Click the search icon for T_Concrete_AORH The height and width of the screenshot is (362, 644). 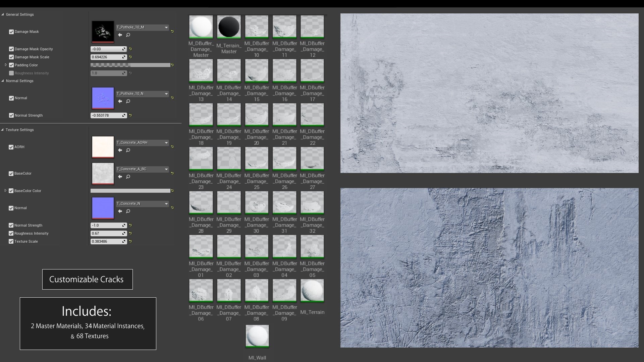click(128, 150)
